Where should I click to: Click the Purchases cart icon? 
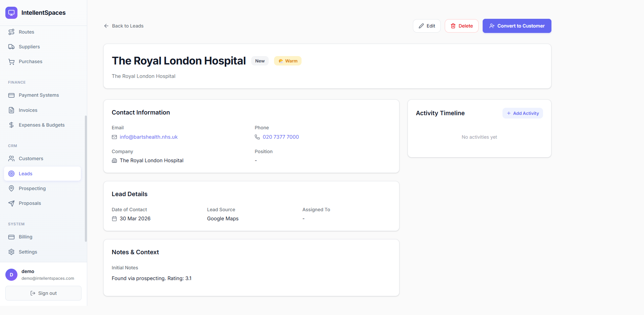(11, 61)
